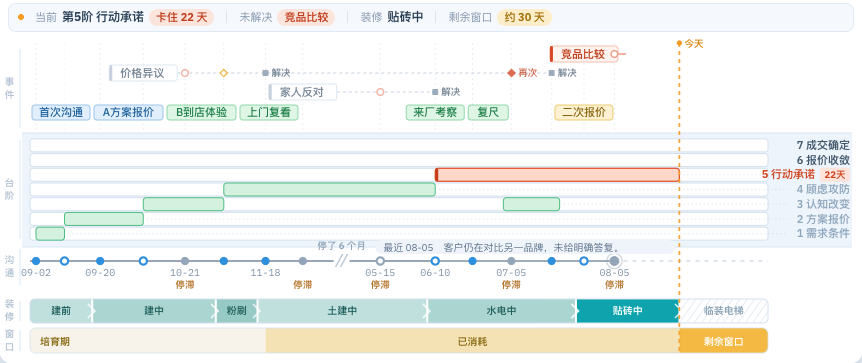
Task: Click the 约 30 天 remaining window pill
Action: pos(524,17)
